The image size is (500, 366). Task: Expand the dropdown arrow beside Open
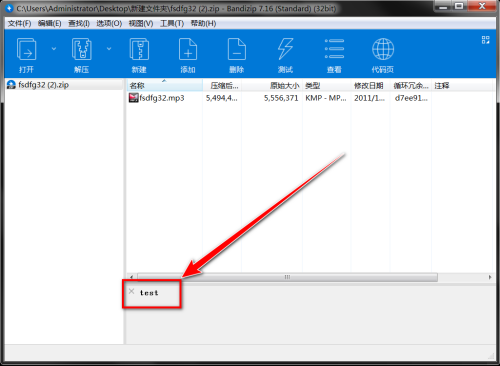pos(54,49)
